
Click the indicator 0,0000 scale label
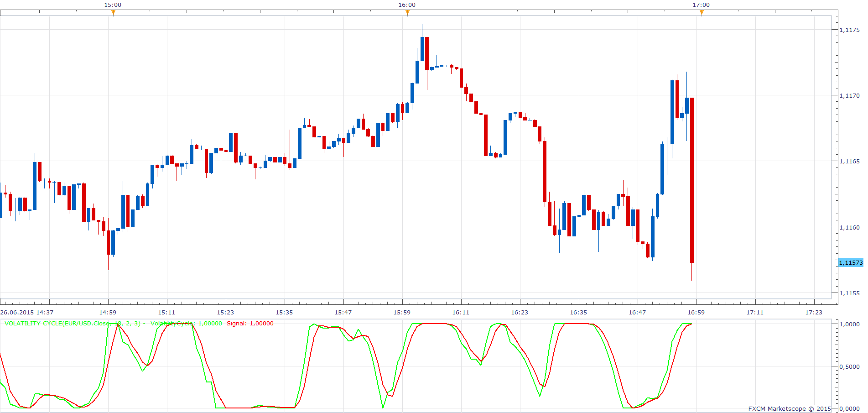[x=849, y=409]
